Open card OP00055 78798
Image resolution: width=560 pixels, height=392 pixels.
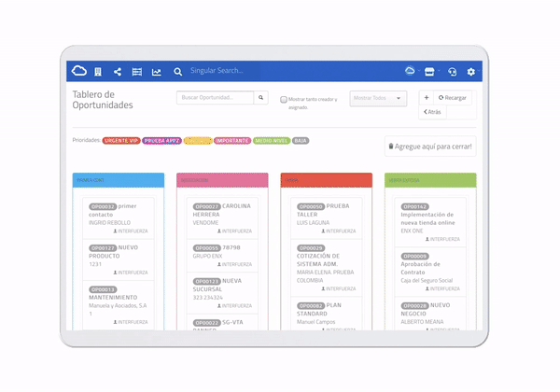pyautogui.click(x=222, y=256)
